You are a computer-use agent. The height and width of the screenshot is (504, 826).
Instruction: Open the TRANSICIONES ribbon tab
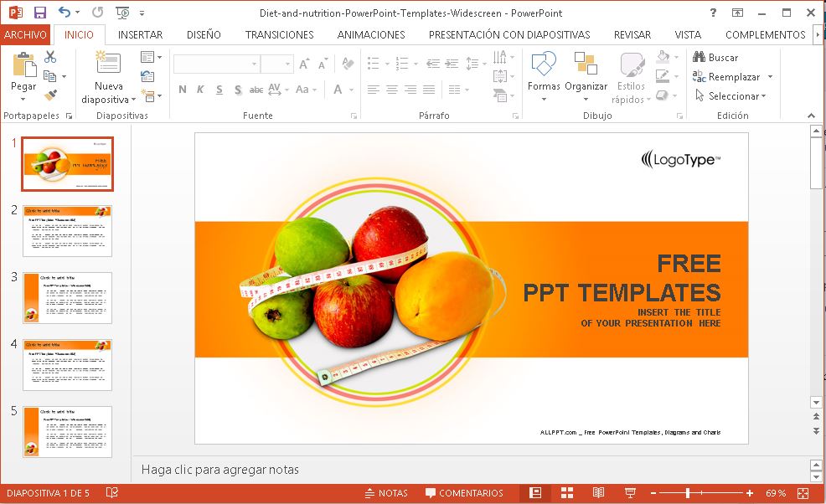coord(279,34)
